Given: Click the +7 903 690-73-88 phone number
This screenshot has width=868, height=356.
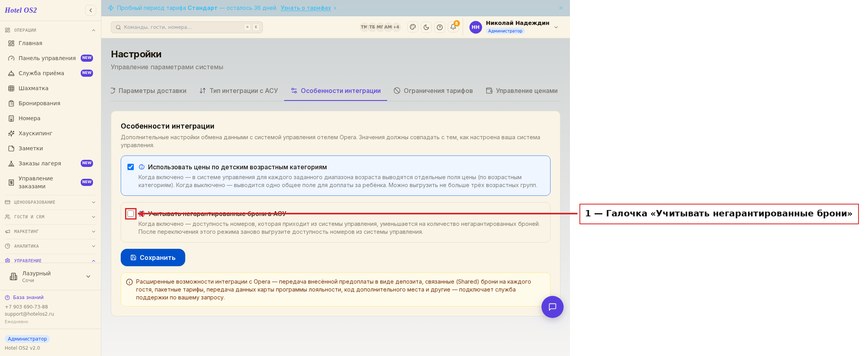Looking at the screenshot, I should [x=26, y=307].
